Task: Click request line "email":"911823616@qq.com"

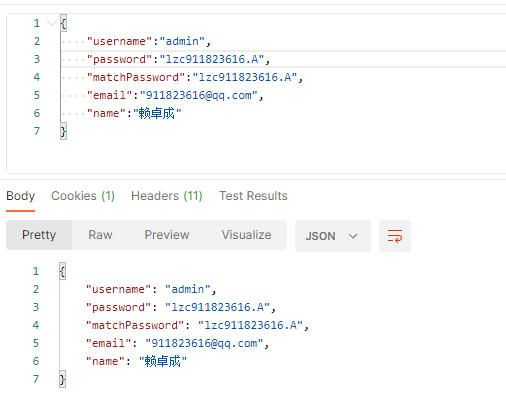Action: coord(175,95)
